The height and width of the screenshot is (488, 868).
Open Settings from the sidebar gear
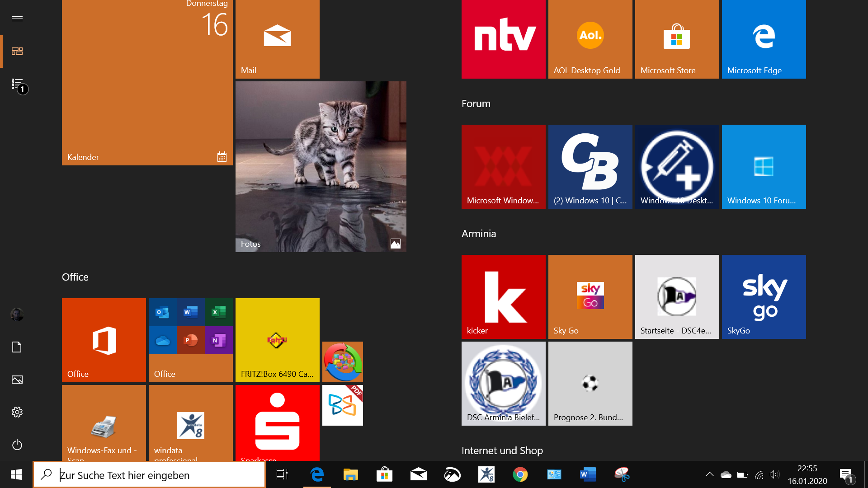click(x=17, y=412)
